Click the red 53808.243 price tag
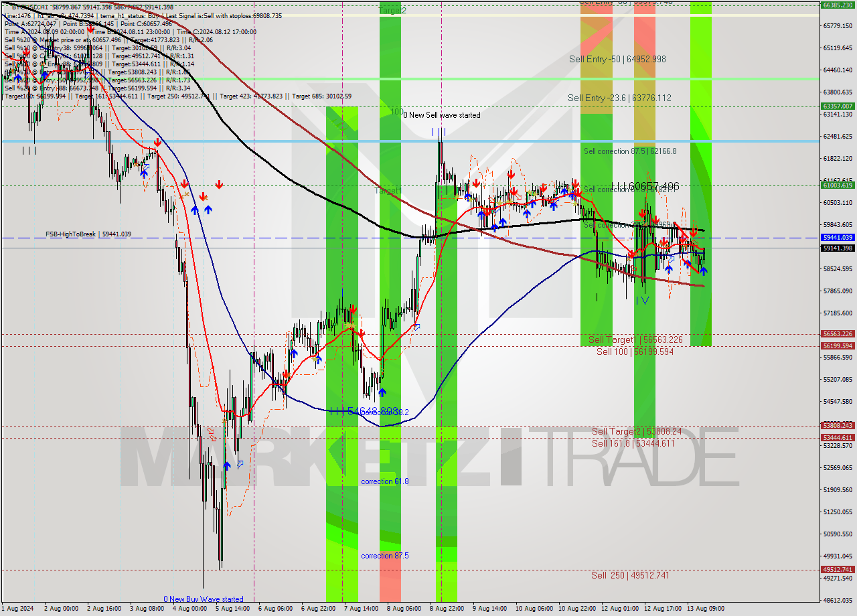The width and height of the screenshot is (857, 616). 837,426
